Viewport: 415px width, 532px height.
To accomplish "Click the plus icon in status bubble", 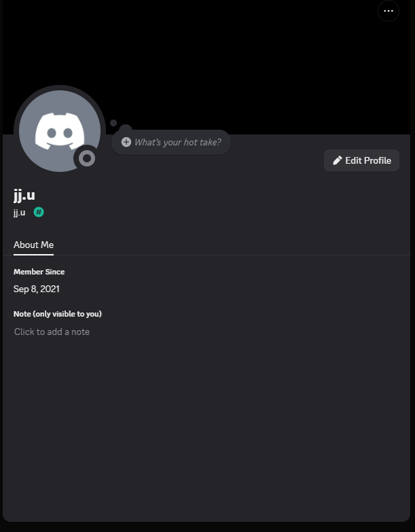I will click(126, 142).
